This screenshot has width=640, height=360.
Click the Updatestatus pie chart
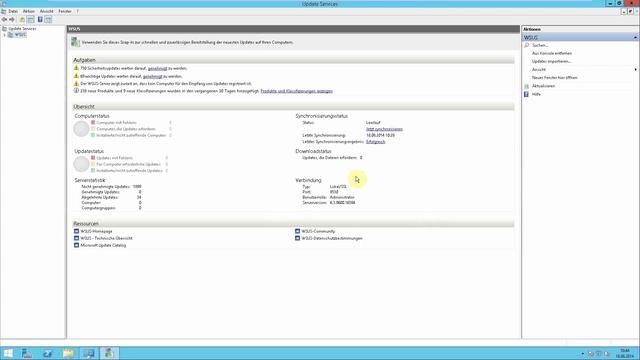81,164
